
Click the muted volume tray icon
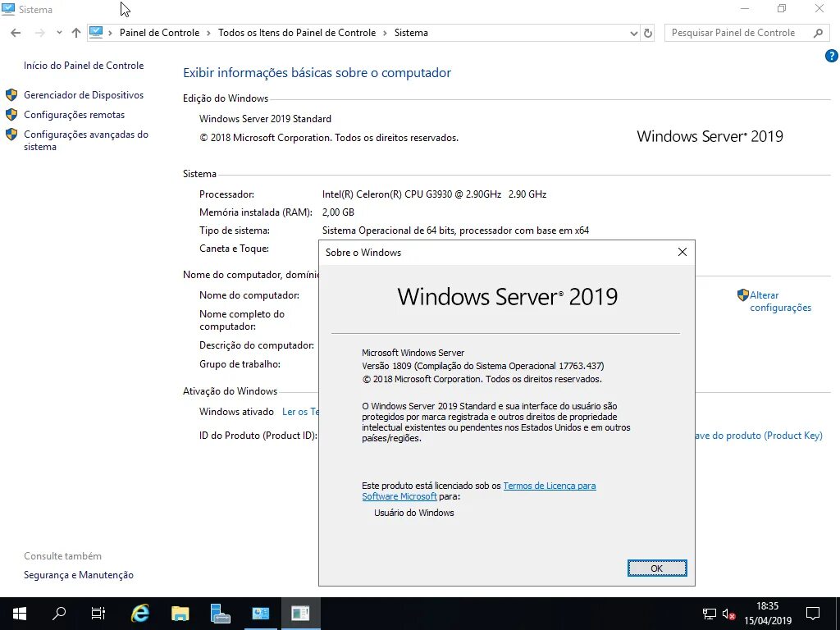[x=728, y=614]
